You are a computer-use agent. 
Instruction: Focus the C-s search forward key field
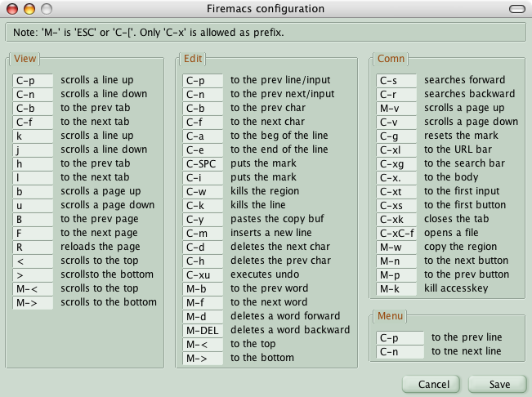point(396,81)
